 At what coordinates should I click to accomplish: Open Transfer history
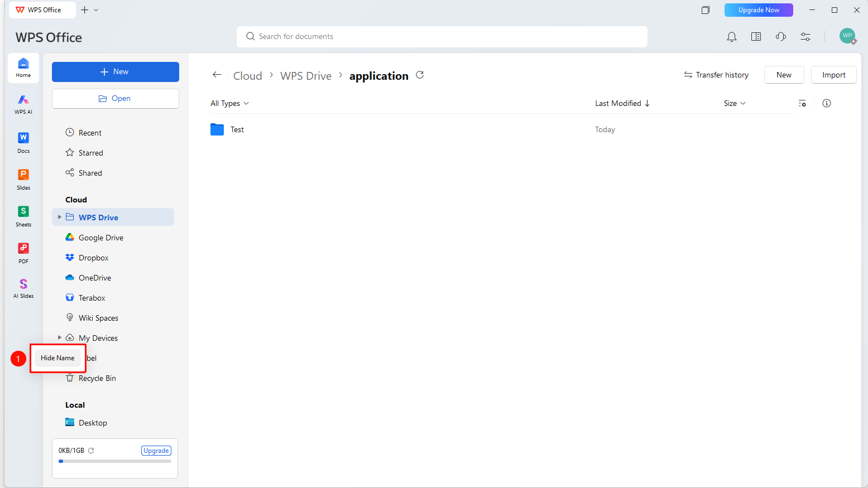(716, 75)
